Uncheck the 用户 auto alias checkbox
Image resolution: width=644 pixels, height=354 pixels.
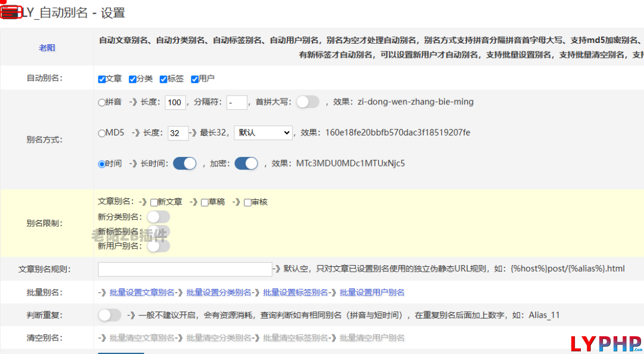194,79
